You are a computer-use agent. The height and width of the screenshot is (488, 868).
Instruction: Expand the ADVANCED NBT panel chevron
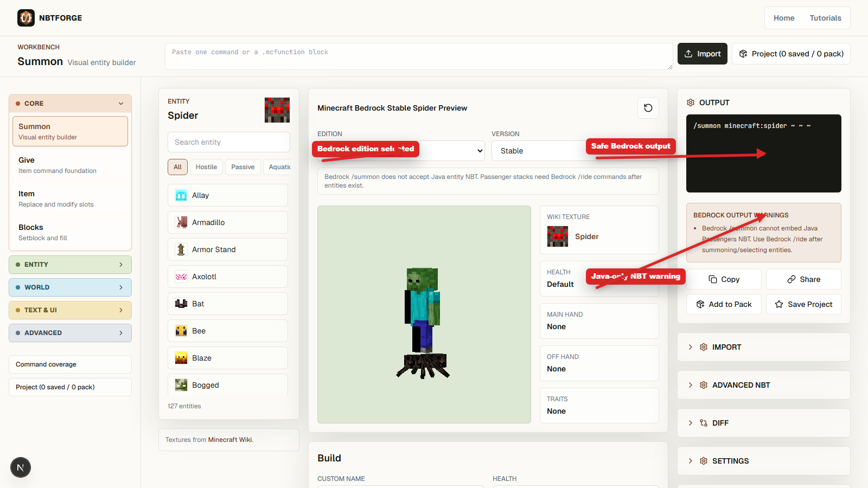691,385
